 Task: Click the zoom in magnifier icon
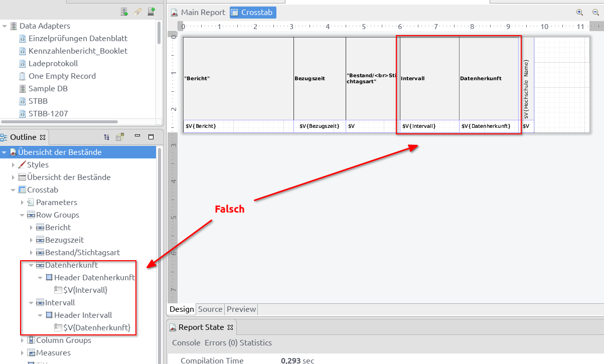click(x=579, y=13)
